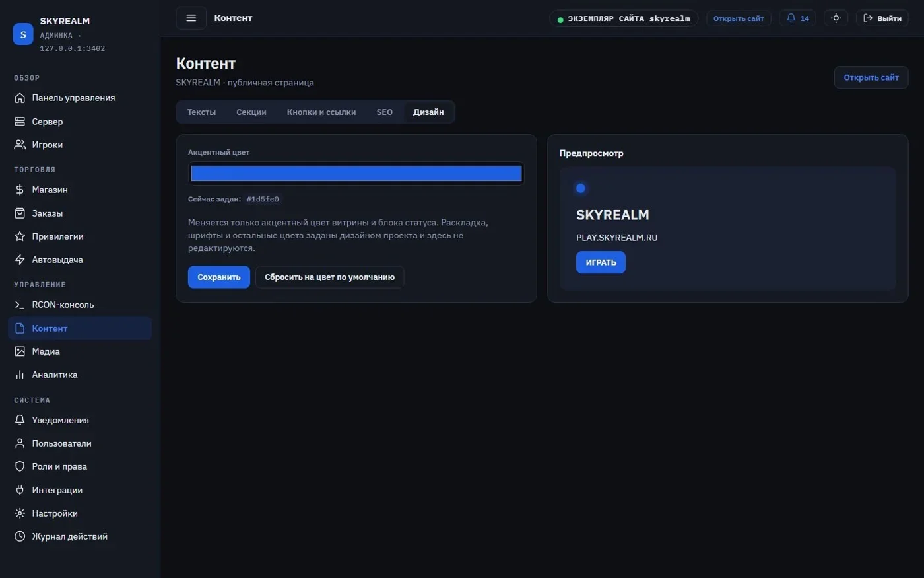
Task: Click the dollar icon beside Магазин
Action: pyautogui.click(x=20, y=190)
